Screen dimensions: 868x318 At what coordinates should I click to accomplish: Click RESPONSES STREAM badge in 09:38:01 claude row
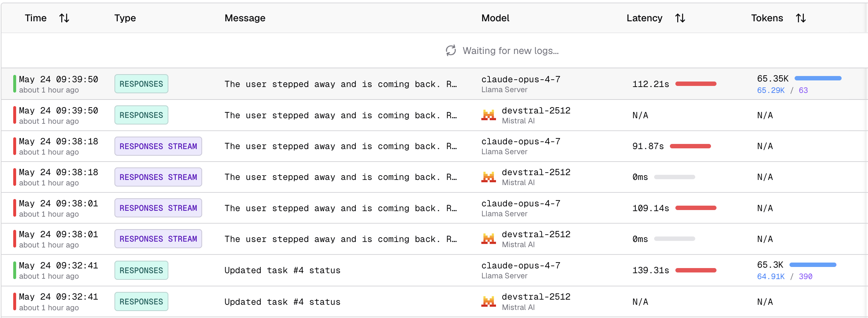[158, 208]
